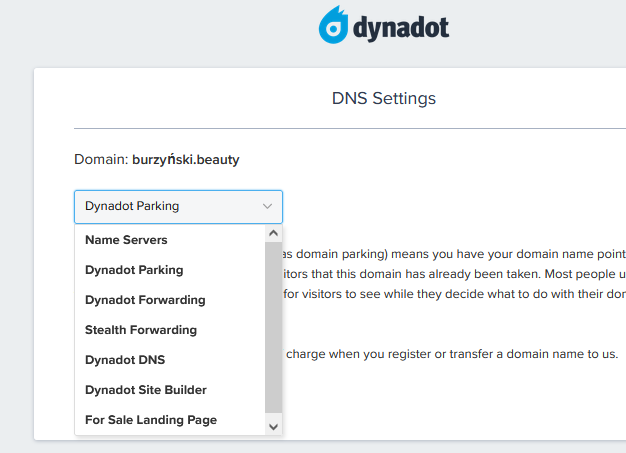The image size is (626, 453).
Task: Click the Dynadot flame logo icon
Action: coord(333,27)
